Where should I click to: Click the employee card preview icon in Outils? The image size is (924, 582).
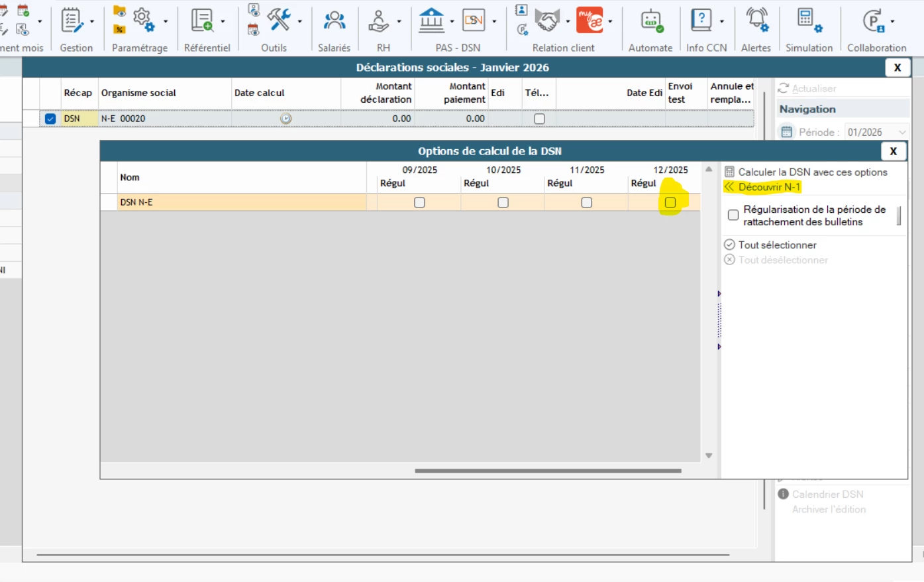pyautogui.click(x=253, y=10)
